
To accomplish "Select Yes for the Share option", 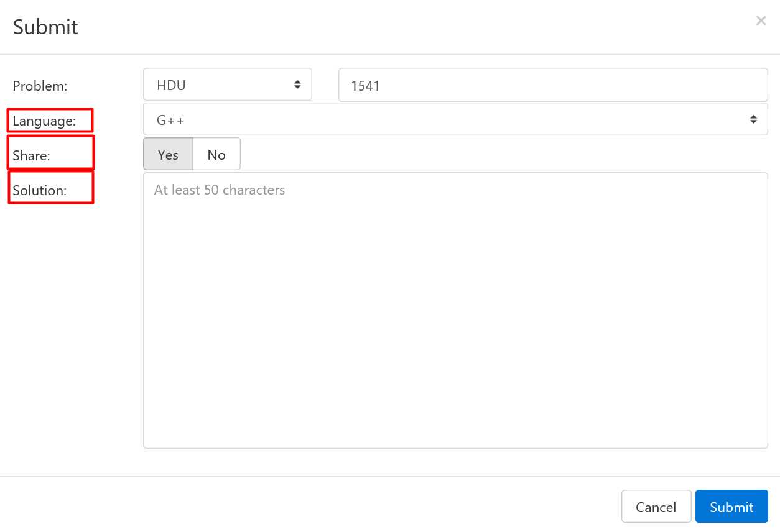I will click(x=168, y=154).
